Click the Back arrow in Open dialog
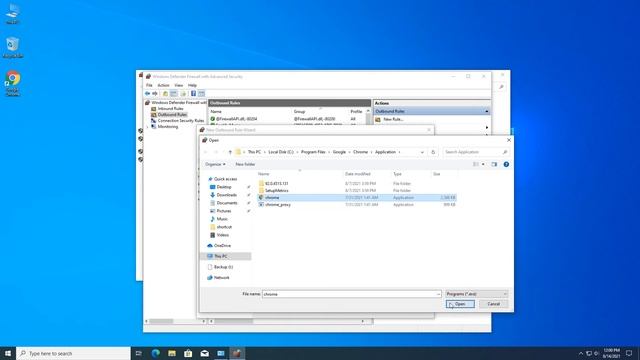The image size is (640, 360). tap(206, 152)
